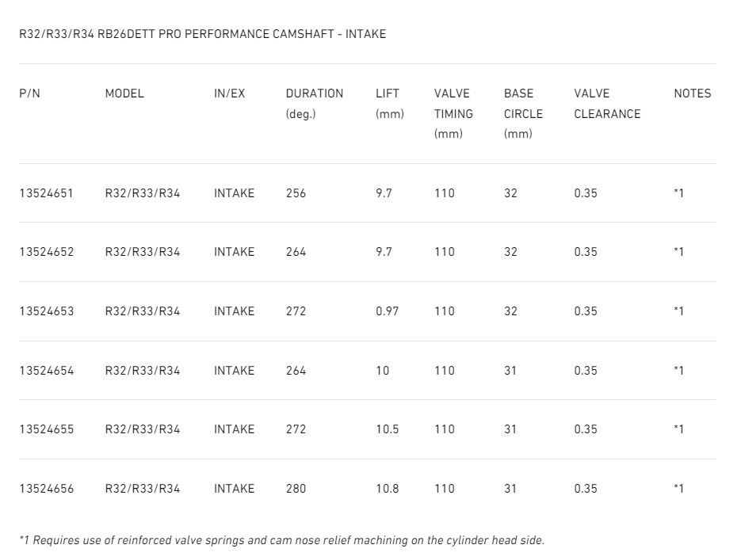The width and height of the screenshot is (741, 560).
Task: Click the *1 note for 13524651
Action: 678,193
